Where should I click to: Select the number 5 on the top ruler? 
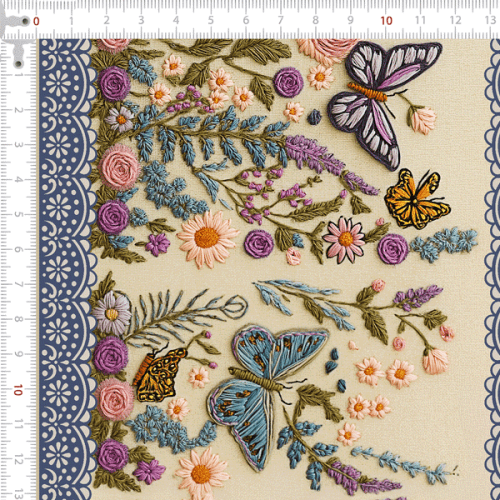[x=211, y=20]
